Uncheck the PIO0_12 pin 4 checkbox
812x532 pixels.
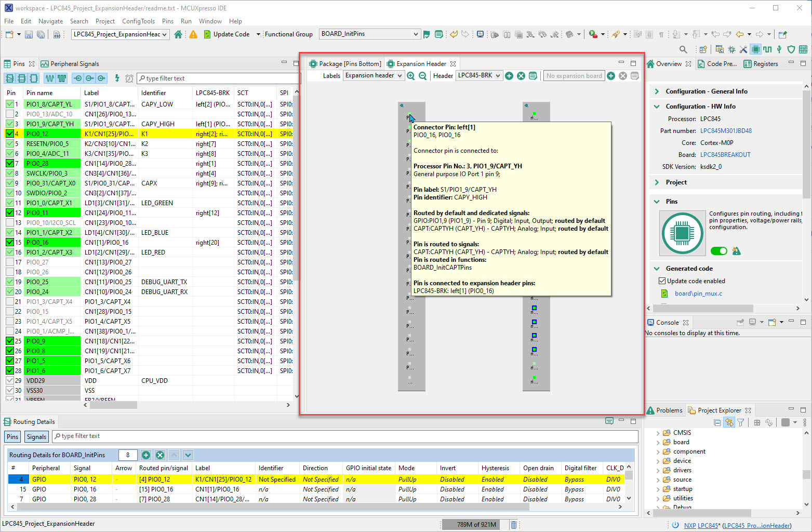(x=10, y=134)
